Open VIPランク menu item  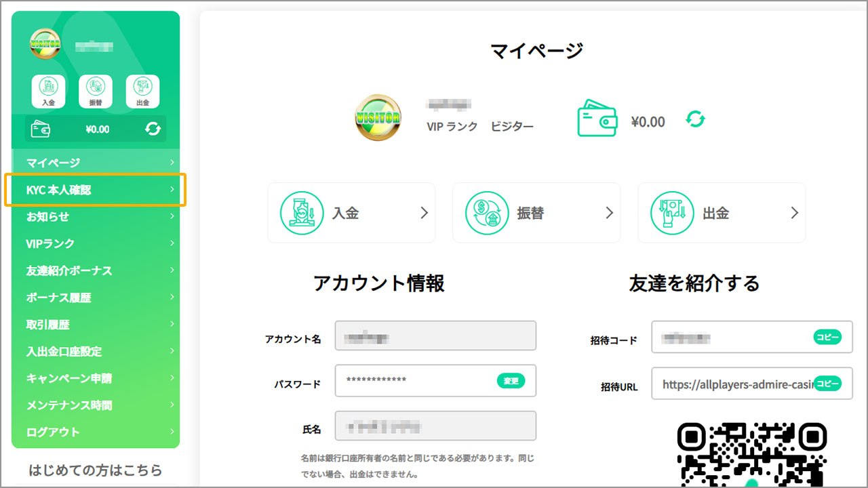pos(96,243)
